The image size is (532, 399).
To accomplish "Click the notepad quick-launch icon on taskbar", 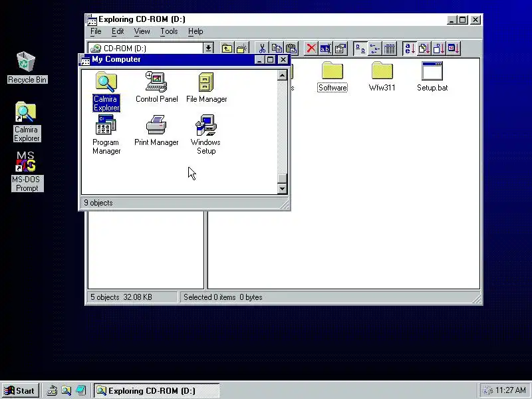I will (80, 390).
